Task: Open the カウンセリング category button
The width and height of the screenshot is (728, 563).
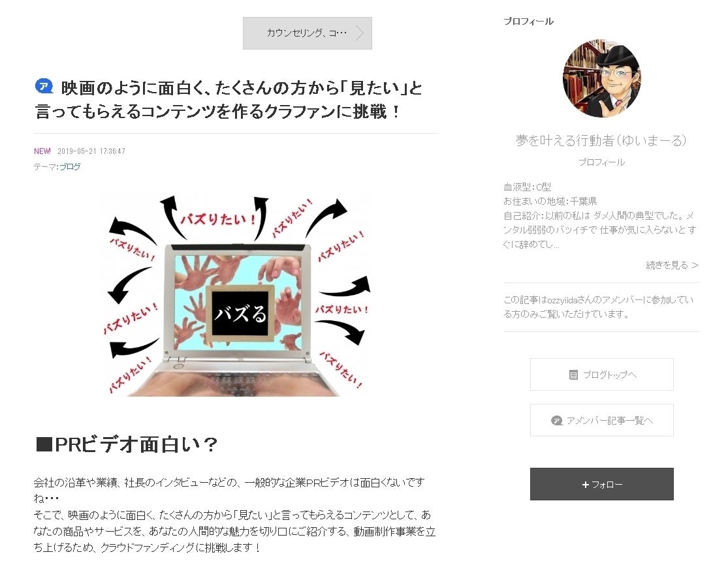Action: point(308,33)
